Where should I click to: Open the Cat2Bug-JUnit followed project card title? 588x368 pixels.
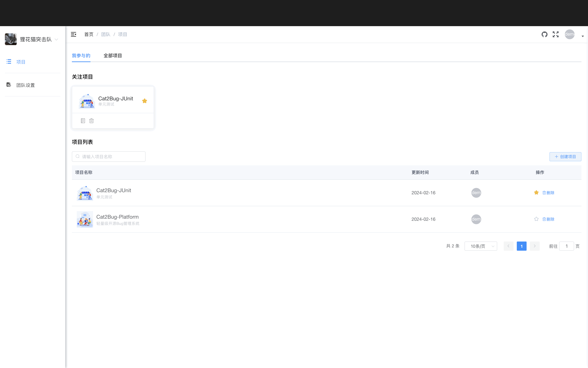(115, 99)
